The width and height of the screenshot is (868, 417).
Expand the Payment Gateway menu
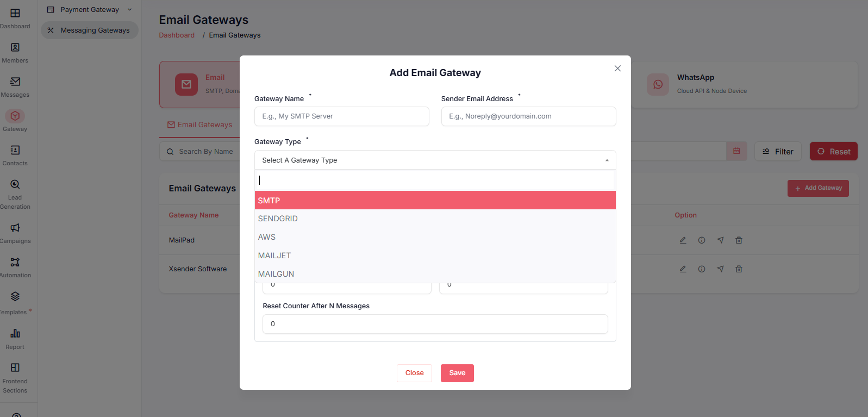point(90,10)
